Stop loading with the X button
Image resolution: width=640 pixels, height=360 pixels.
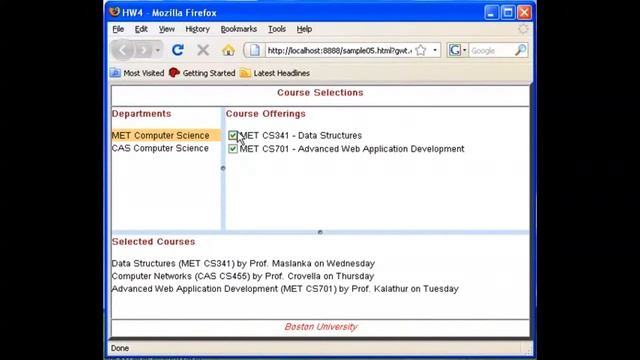203,50
